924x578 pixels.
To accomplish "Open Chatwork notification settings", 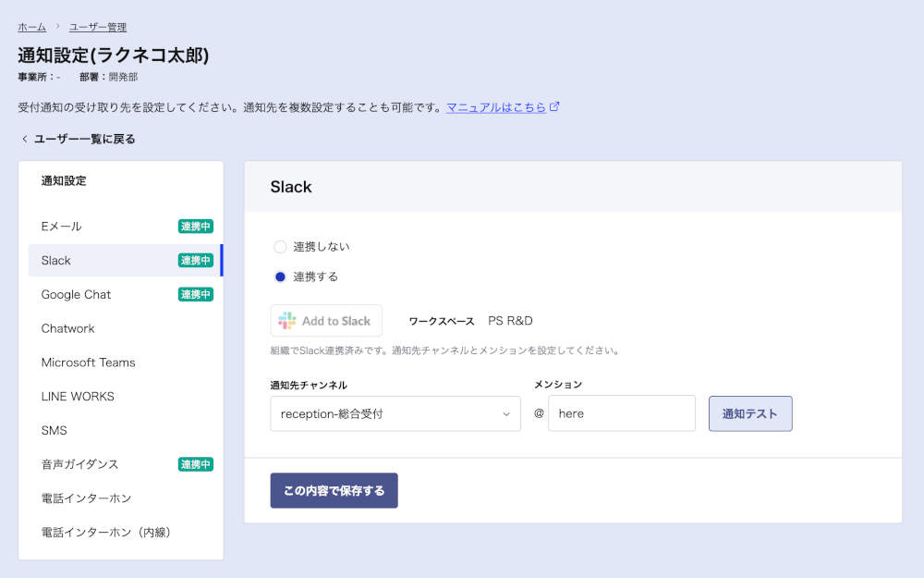I will coord(126,328).
